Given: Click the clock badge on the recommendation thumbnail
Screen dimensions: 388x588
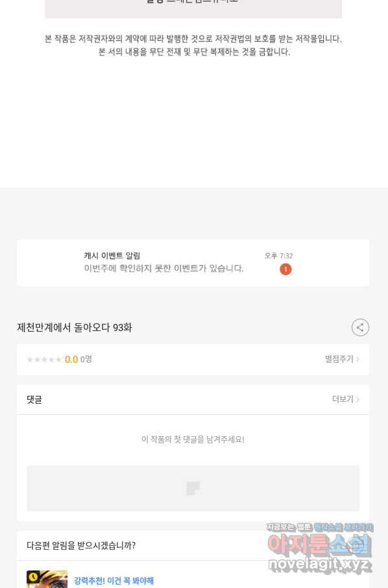Looking at the screenshot, I should tap(33, 577).
